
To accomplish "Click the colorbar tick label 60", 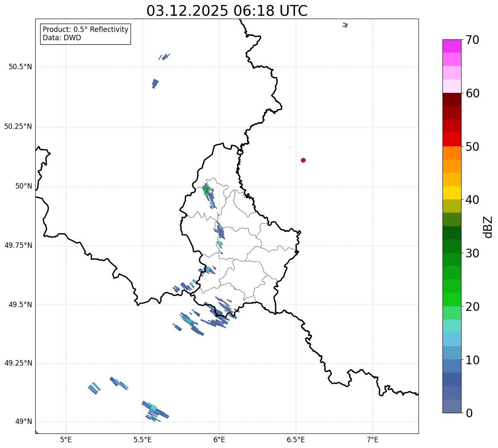I will point(472,93).
